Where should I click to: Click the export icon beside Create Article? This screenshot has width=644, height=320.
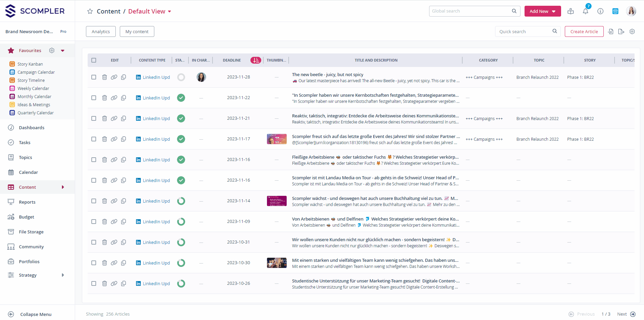[x=621, y=31]
